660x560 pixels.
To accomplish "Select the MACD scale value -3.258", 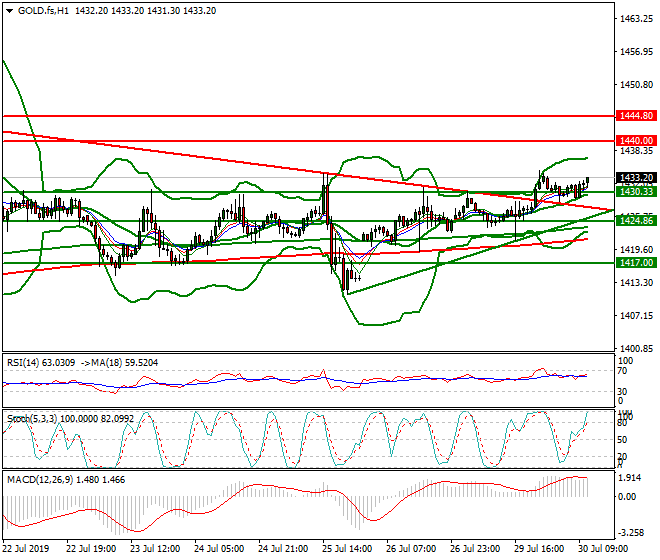I will coord(630,533).
